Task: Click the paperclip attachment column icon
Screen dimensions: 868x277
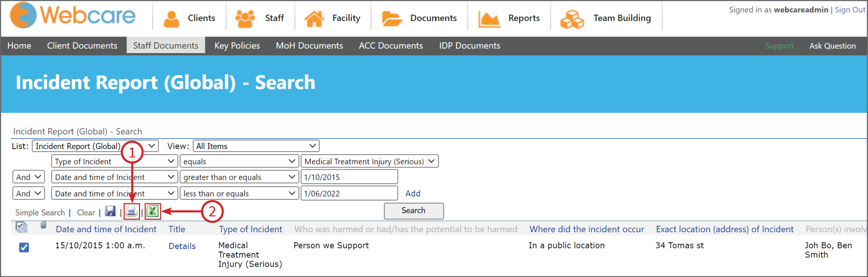Action: tap(43, 225)
